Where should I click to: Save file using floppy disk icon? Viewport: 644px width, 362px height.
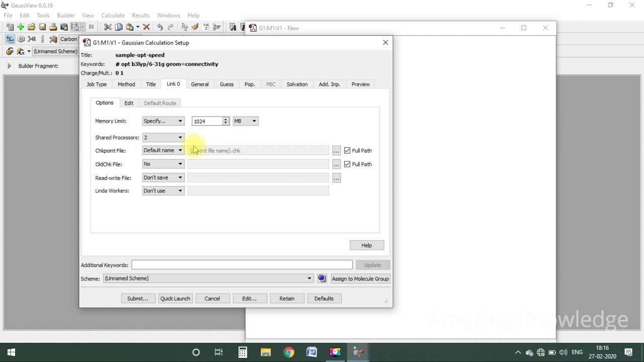[x=42, y=27]
